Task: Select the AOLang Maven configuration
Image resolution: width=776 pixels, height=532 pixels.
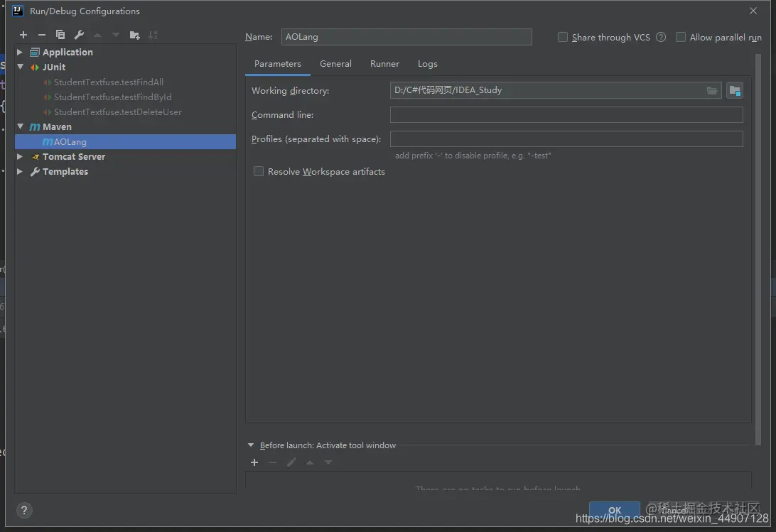Action: [x=125, y=141]
